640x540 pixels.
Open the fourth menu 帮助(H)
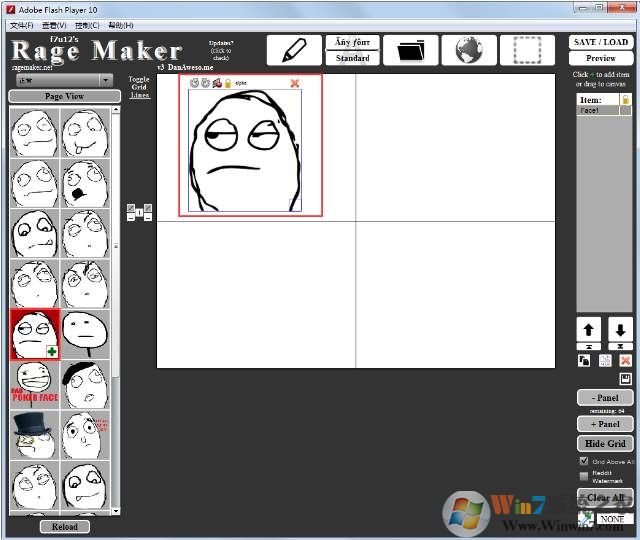[x=120, y=25]
